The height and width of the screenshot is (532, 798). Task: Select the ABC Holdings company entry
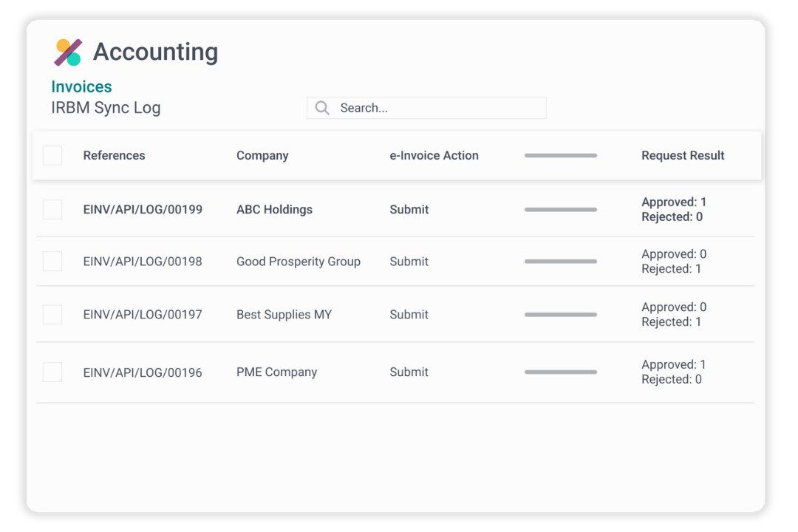[274, 209]
